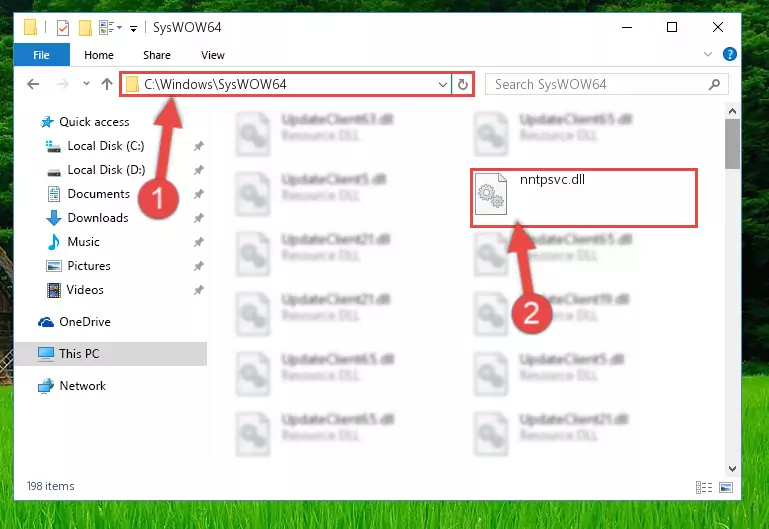Unpin Pictures via pin icon
769x529 pixels.
pos(198,266)
